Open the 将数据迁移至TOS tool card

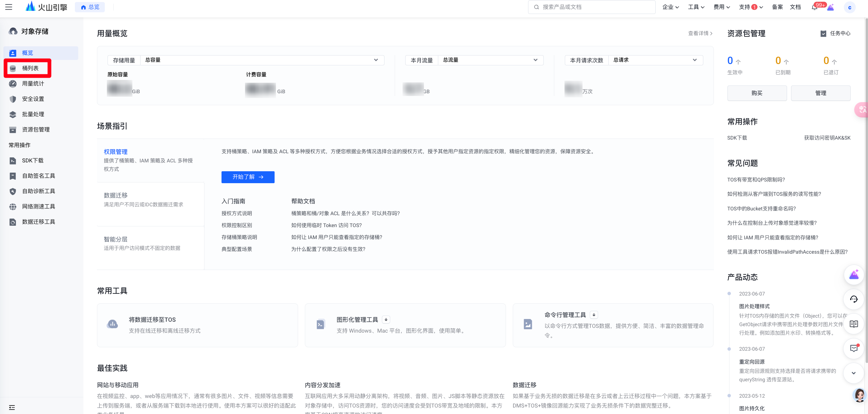click(197, 325)
